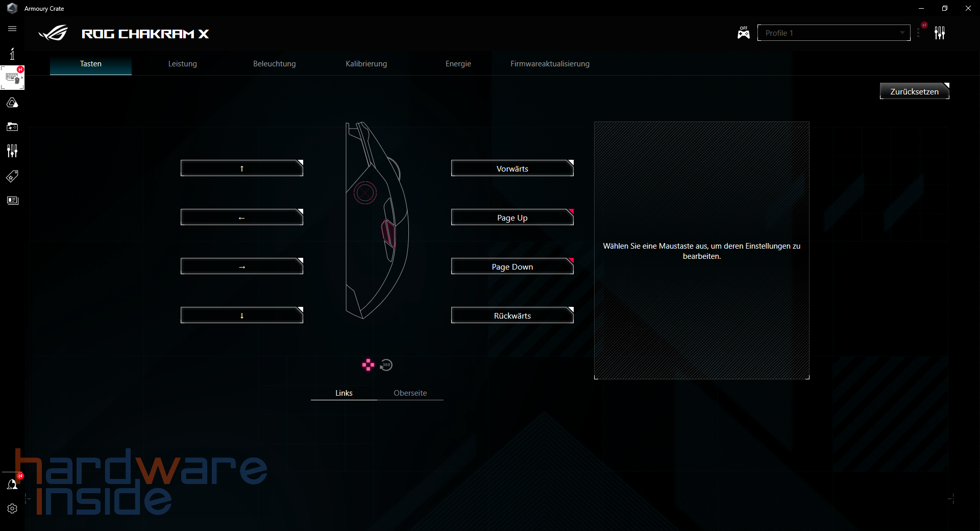This screenshot has width=980, height=531.
Task: Open the three-dot profile options menu
Action: point(919,32)
